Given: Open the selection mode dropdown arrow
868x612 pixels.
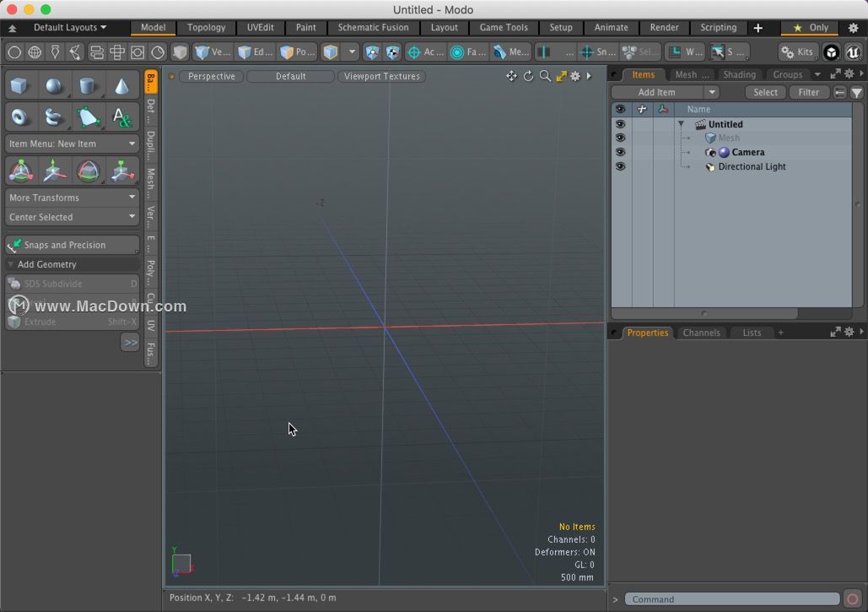Looking at the screenshot, I should point(352,52).
